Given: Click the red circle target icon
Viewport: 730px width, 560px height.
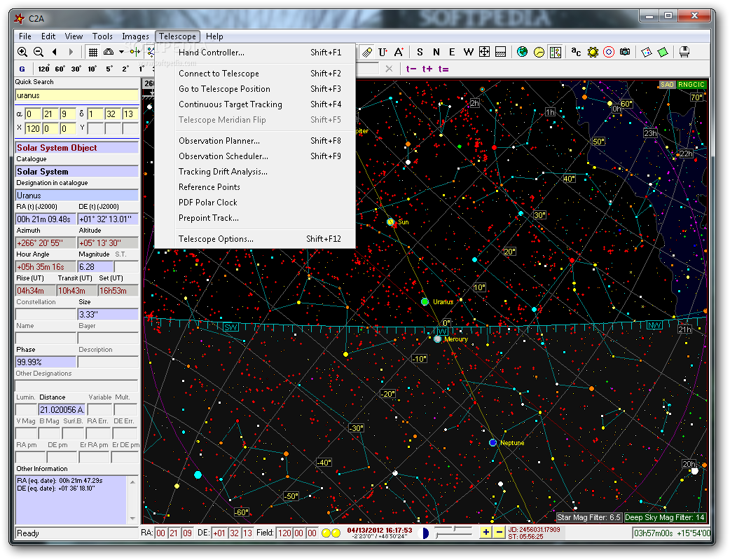Looking at the screenshot, I should tap(609, 52).
